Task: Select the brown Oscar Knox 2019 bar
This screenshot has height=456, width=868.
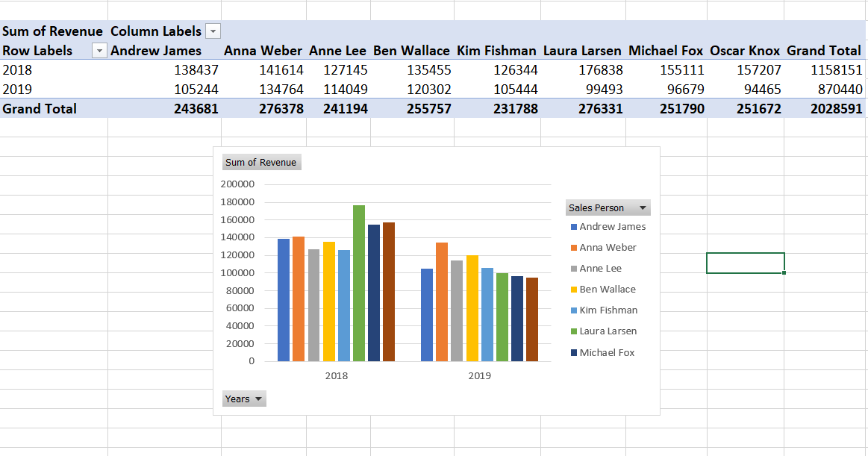Action: [x=532, y=320]
